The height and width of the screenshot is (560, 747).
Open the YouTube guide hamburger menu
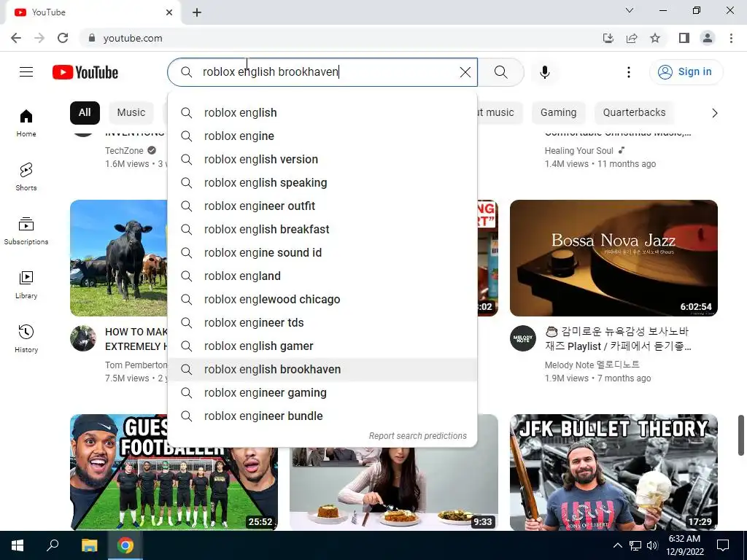click(x=26, y=72)
